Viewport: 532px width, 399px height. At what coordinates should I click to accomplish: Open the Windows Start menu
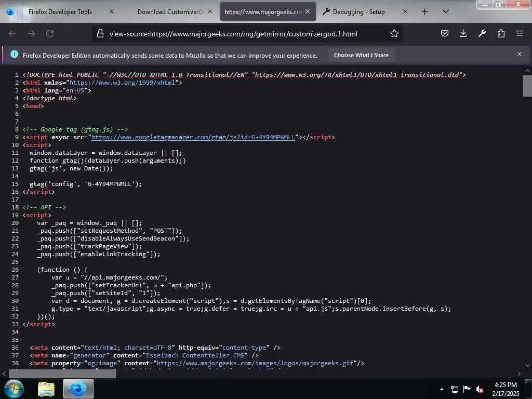click(14, 389)
